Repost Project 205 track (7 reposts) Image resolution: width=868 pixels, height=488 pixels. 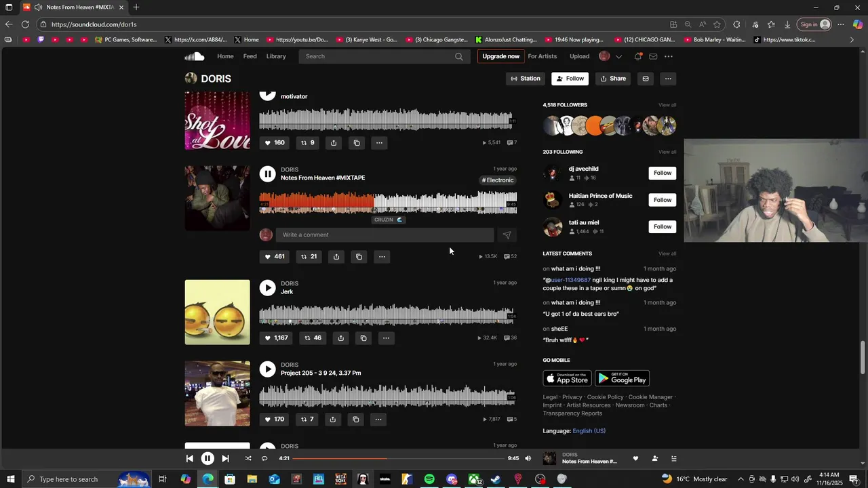[x=307, y=419]
